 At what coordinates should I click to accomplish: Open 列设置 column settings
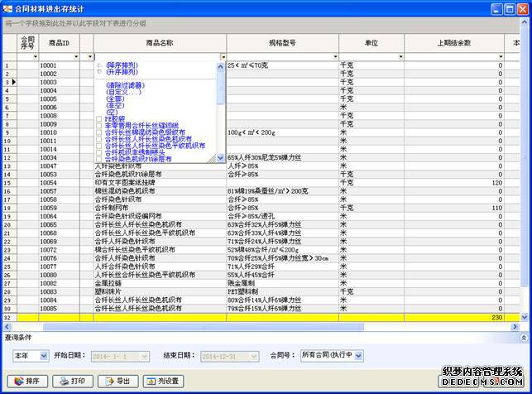pos(163,381)
